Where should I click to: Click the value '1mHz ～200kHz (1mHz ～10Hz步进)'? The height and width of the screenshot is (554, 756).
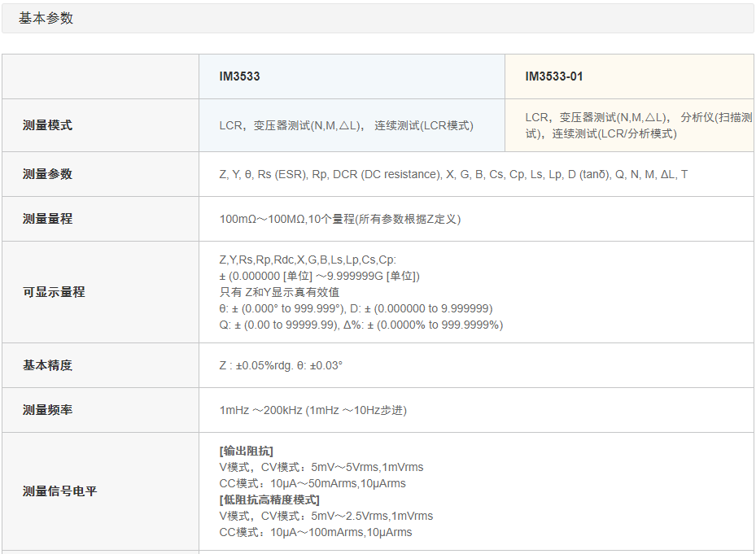(313, 410)
